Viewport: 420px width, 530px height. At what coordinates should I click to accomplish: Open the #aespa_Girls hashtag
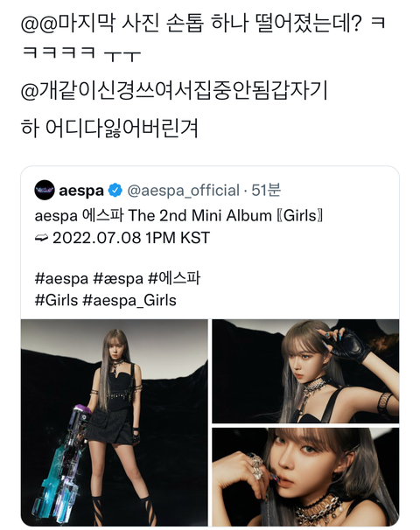129,301
